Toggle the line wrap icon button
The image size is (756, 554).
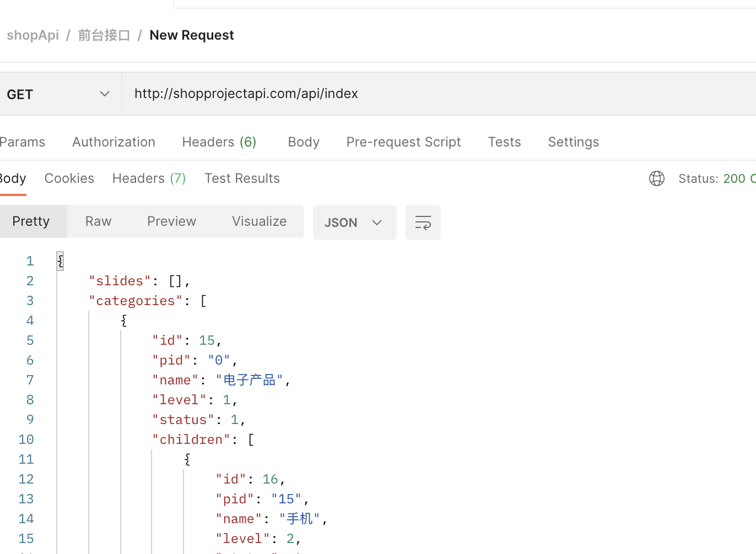423,222
